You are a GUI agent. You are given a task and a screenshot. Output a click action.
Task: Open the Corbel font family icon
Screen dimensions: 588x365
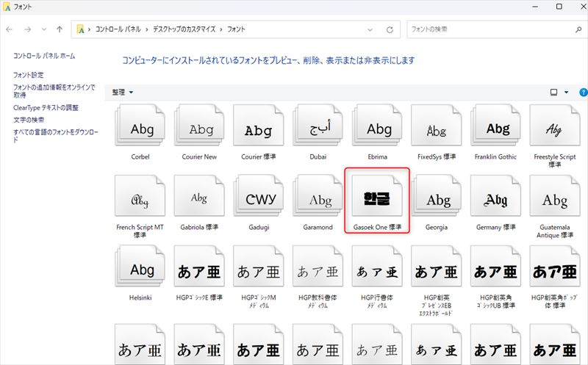point(140,126)
